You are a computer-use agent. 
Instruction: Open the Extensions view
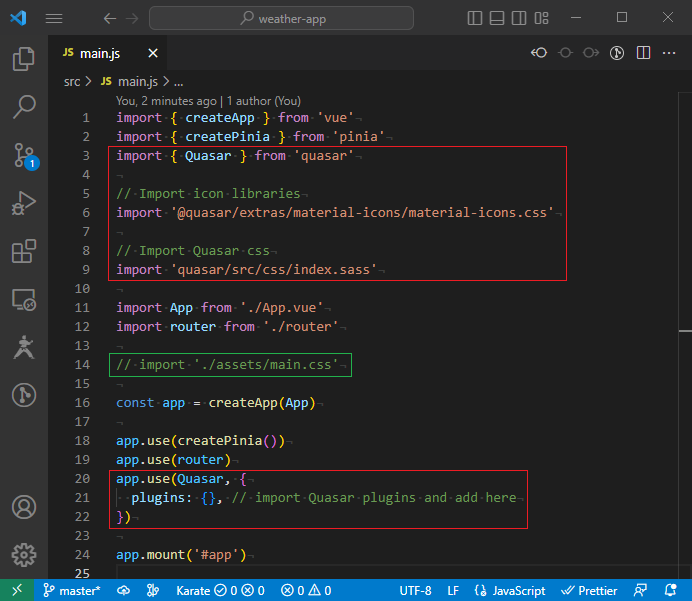point(24,252)
